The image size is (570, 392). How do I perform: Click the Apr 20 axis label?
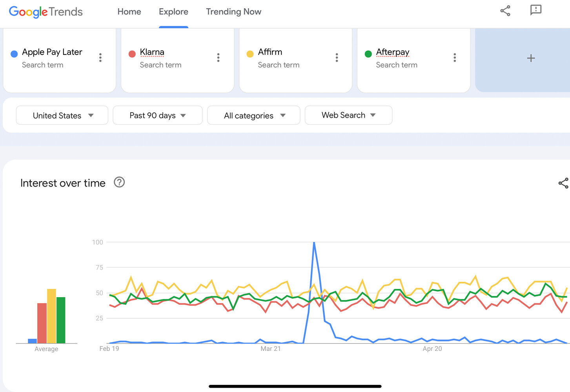click(432, 348)
